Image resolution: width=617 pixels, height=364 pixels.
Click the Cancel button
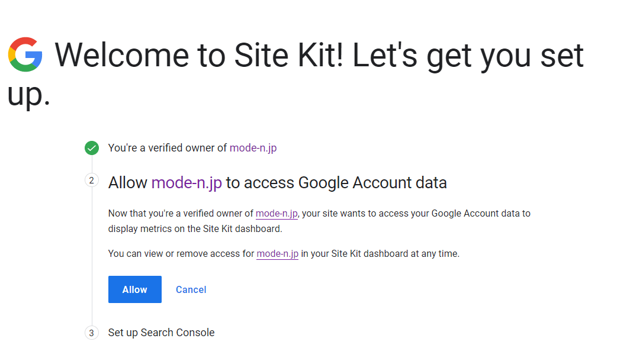tap(191, 289)
